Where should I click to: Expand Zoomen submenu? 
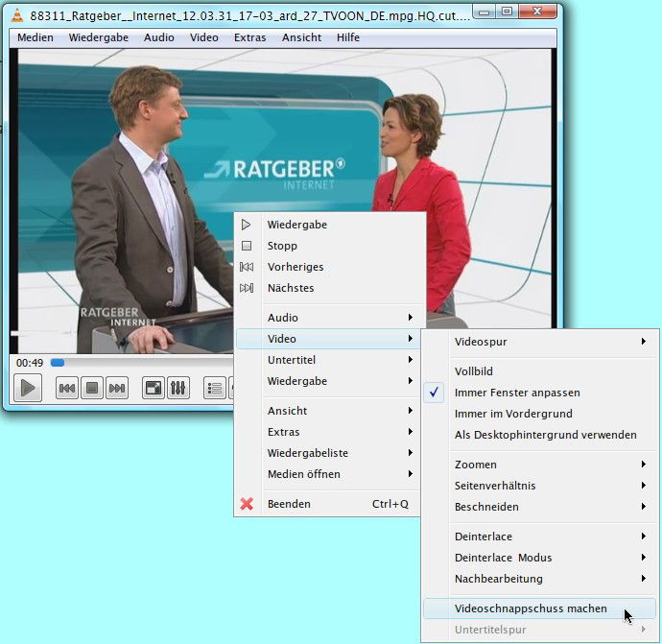click(x=539, y=465)
